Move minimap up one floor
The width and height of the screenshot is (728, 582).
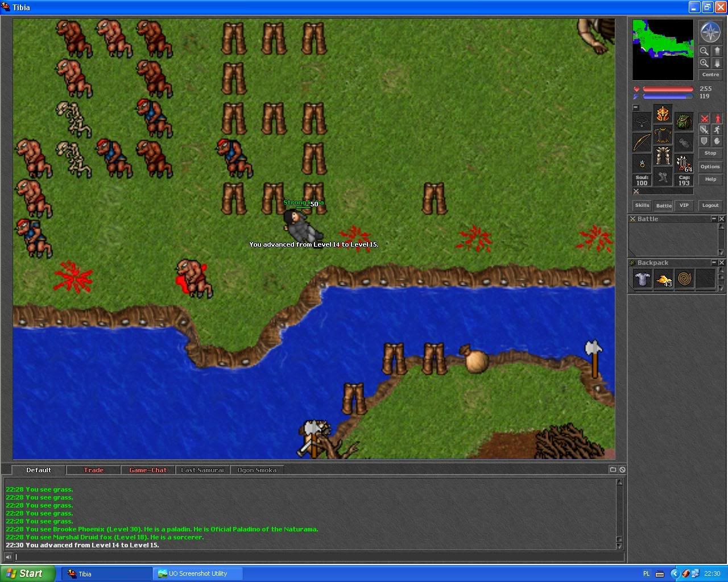coord(717,51)
